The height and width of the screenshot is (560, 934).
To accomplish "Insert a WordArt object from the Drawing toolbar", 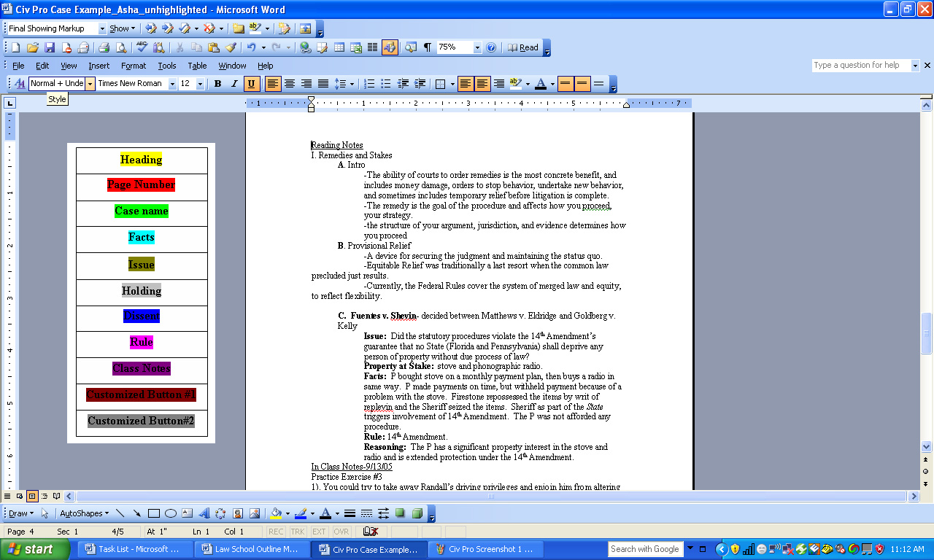I will tap(204, 513).
